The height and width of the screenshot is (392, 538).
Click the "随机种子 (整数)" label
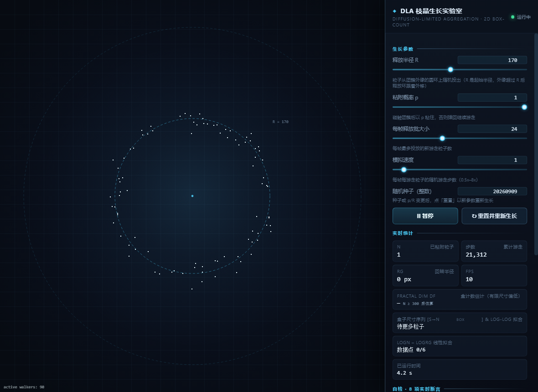(412, 191)
